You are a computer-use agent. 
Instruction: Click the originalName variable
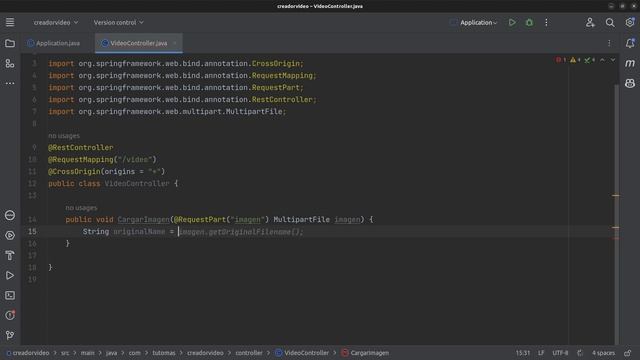pyautogui.click(x=139, y=231)
